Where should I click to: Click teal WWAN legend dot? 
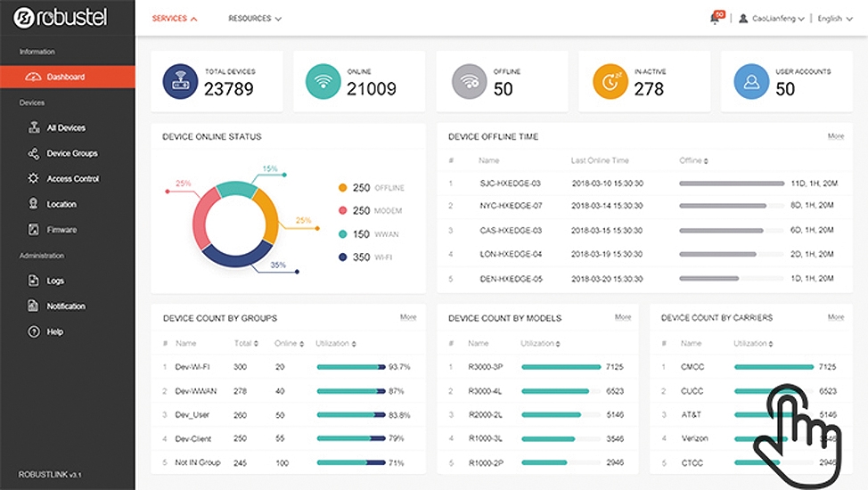[343, 234]
